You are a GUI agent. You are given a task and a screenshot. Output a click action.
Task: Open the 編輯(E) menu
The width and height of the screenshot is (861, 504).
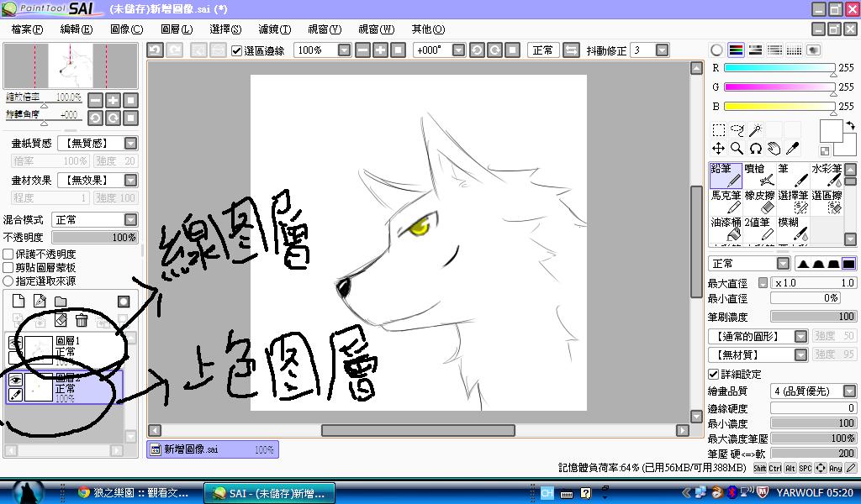77,29
